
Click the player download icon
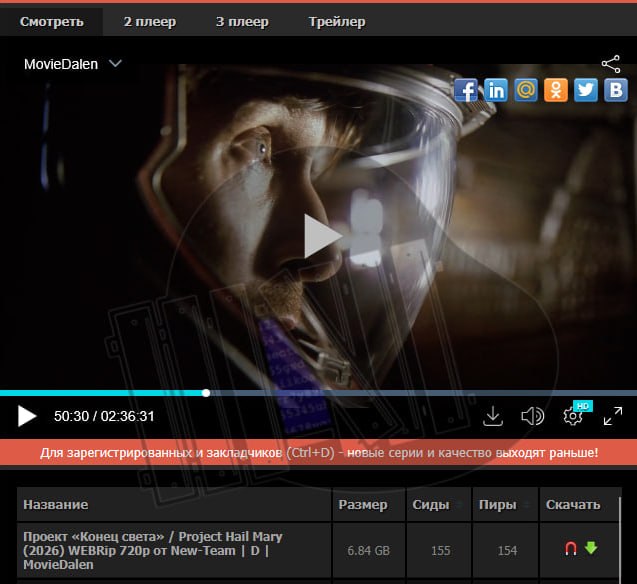pyautogui.click(x=492, y=416)
